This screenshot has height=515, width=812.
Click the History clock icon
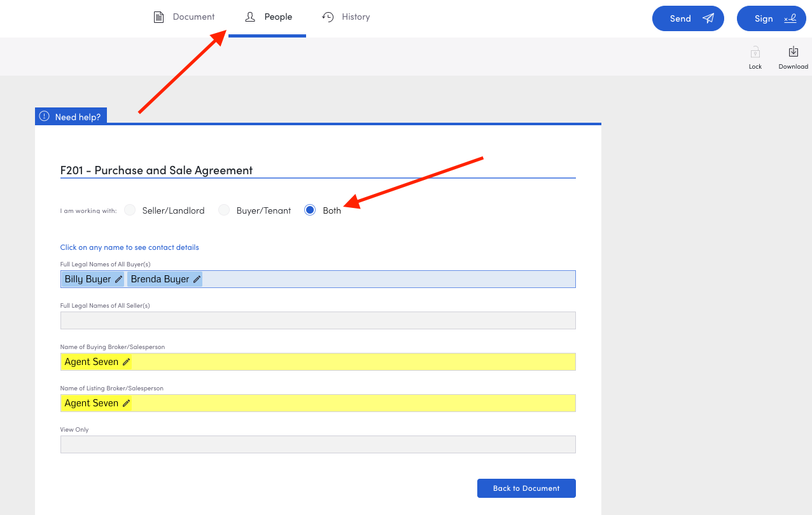[x=328, y=17]
